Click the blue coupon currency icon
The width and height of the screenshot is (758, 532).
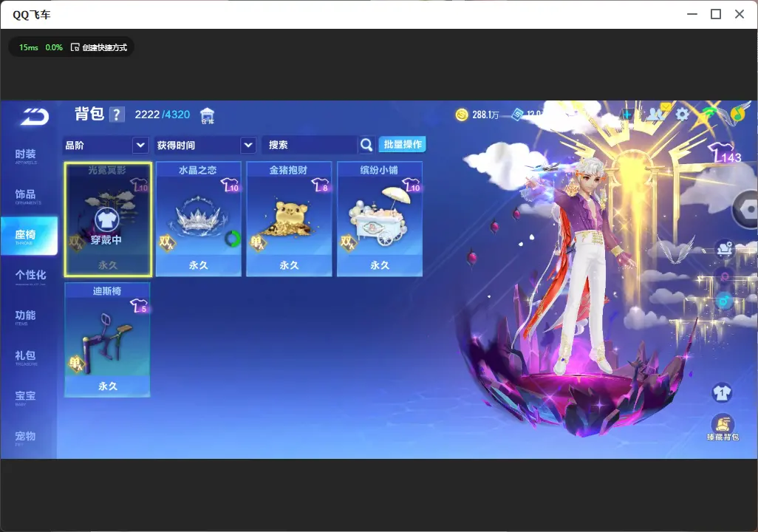517,115
